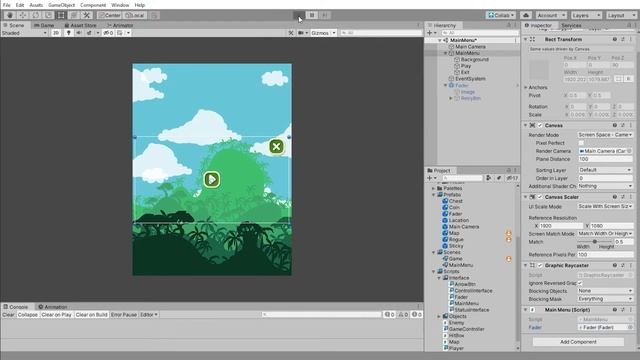The height and width of the screenshot is (360, 640).
Task: Click the search by label icon in Project
Action: click(499, 178)
